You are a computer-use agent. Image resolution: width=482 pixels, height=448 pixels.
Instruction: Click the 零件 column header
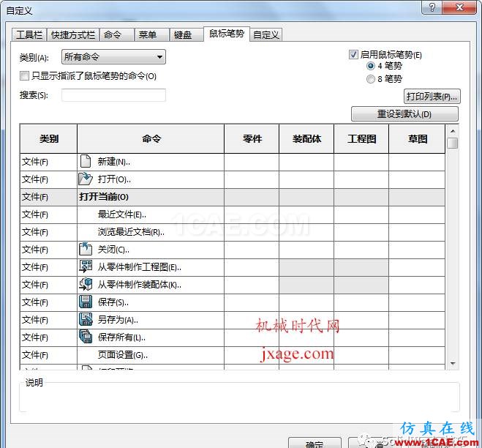252,139
